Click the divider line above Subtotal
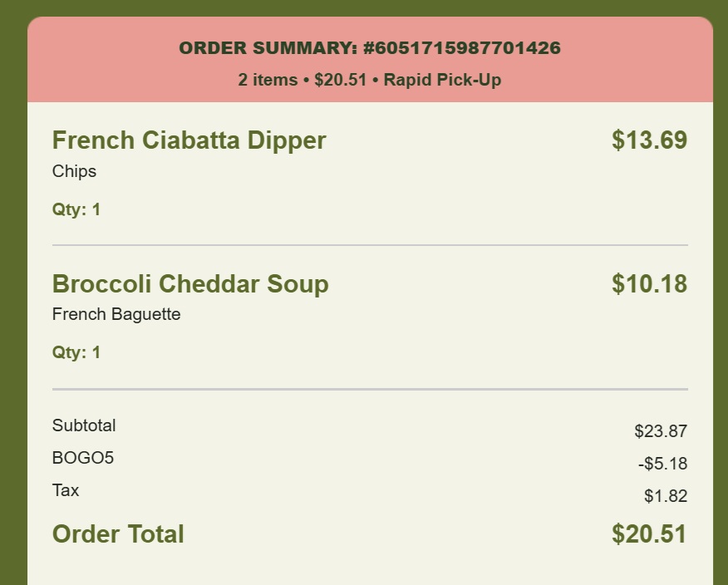Screen dimensions: 728x585 pyautogui.click(x=370, y=389)
